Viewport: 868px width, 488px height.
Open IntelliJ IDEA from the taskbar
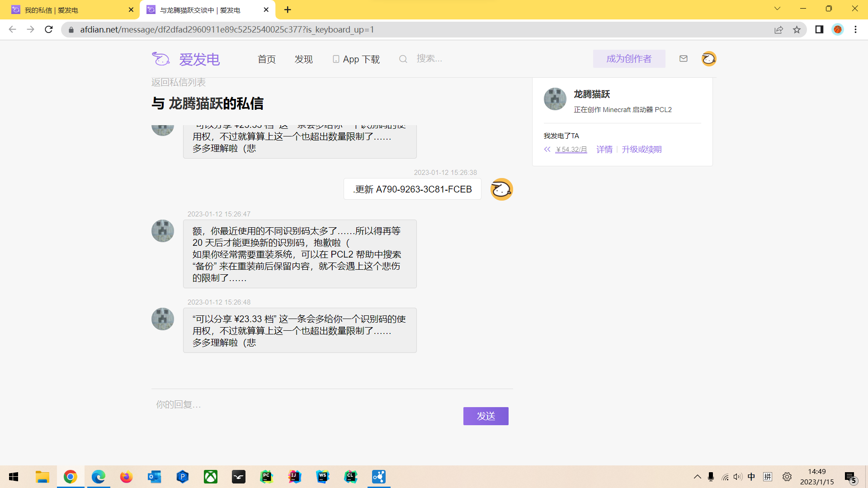(x=295, y=477)
